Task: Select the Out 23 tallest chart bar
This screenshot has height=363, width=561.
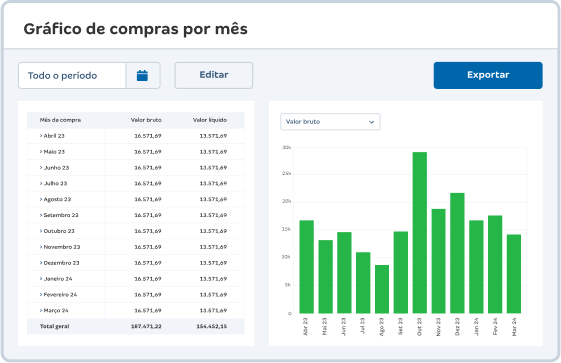Action: 419,232
